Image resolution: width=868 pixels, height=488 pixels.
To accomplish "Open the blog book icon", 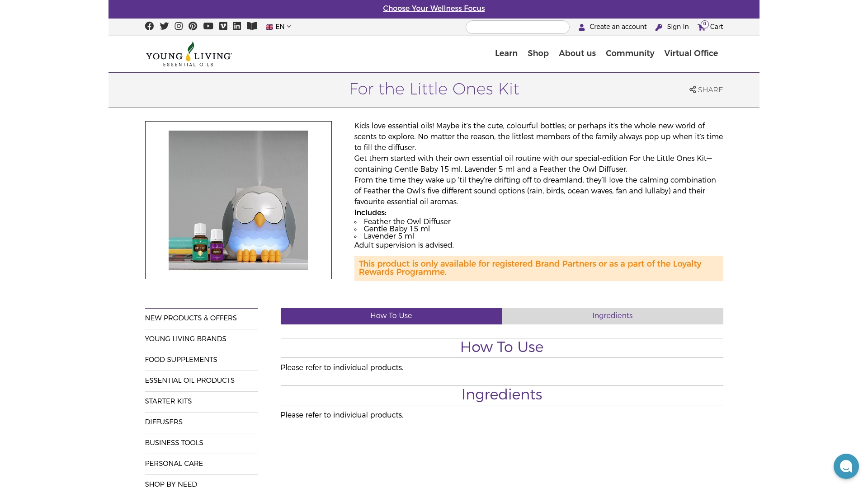I will coord(252,26).
